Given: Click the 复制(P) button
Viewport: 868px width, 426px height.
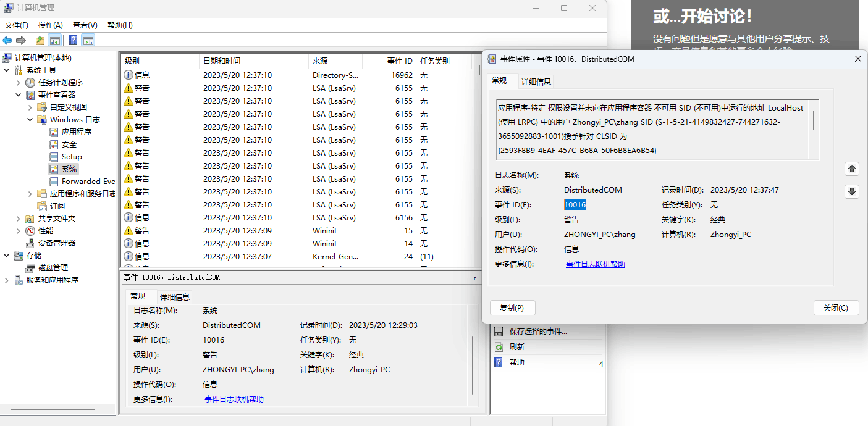Looking at the screenshot, I should [x=512, y=307].
